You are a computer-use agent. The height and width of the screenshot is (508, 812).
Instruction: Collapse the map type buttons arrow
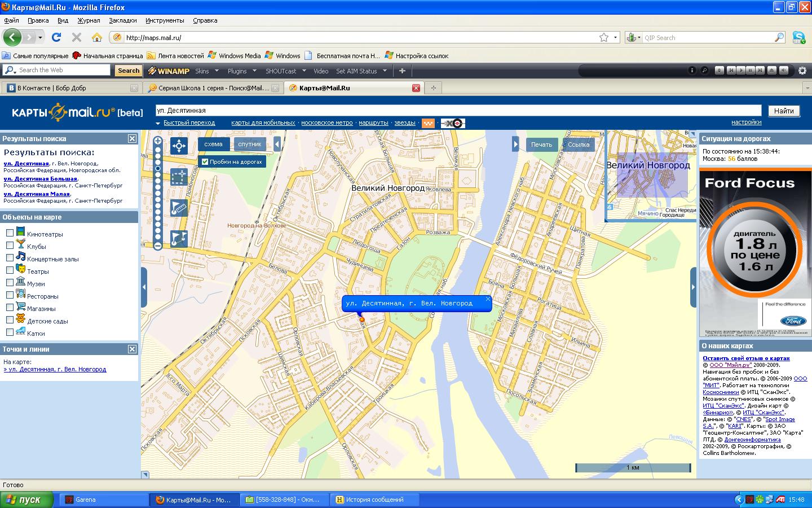pos(277,144)
